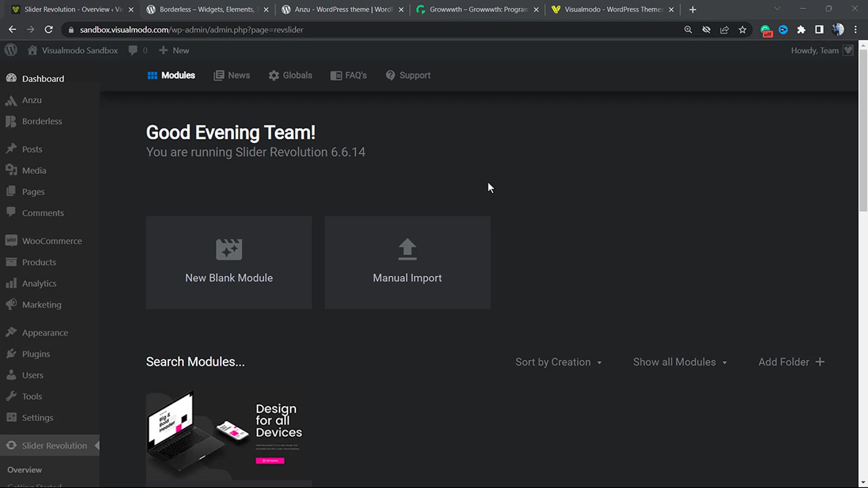Click the share page icon
868x488 pixels.
[724, 29]
